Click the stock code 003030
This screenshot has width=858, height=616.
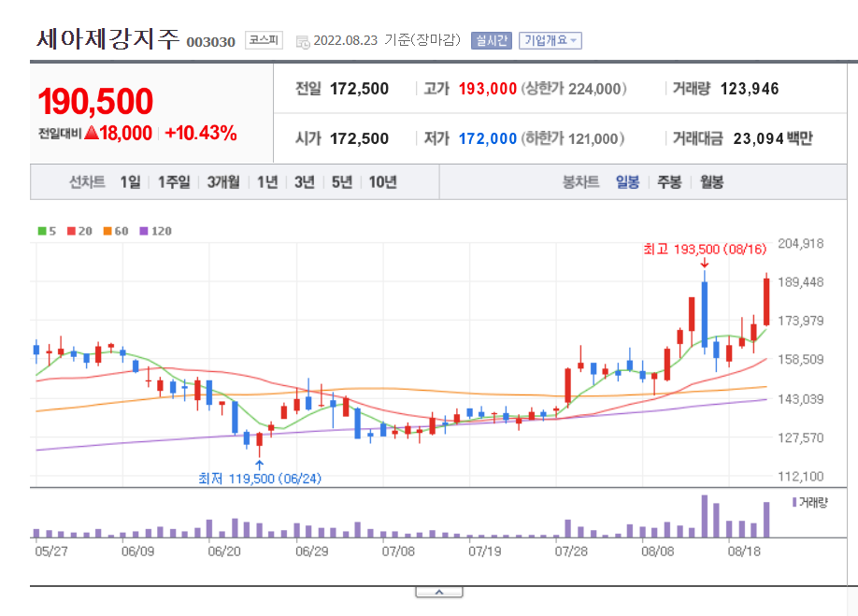tap(210, 42)
